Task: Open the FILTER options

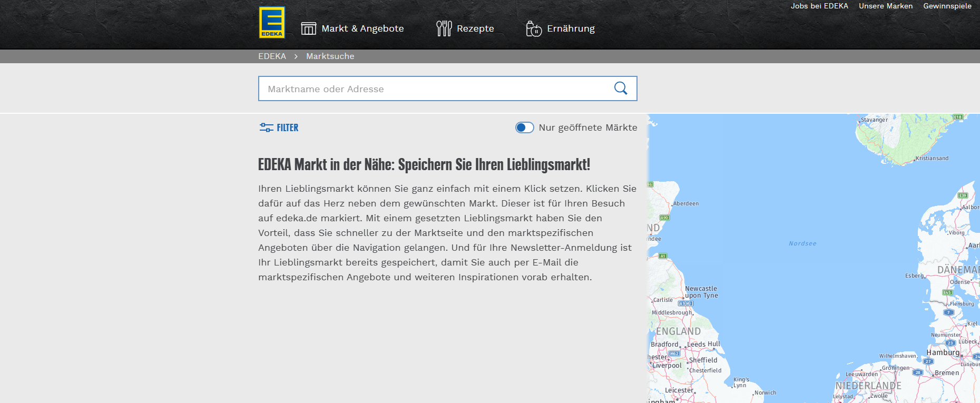Action: point(279,127)
